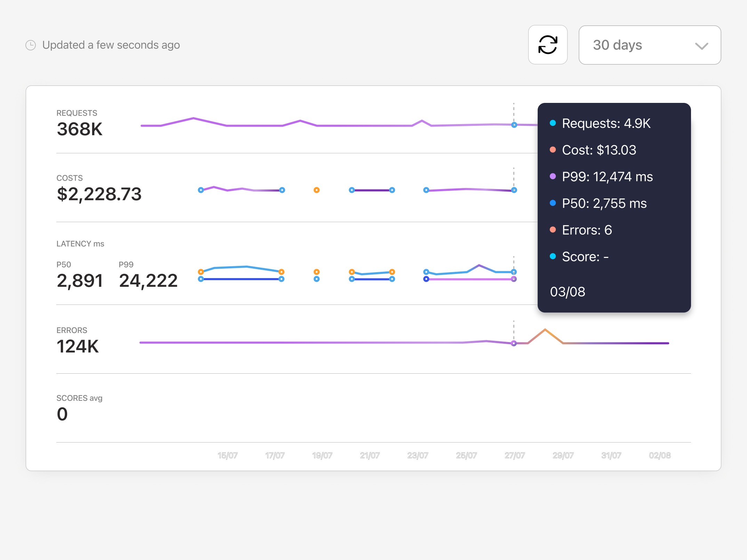Click the highlighted errors chart marker
This screenshot has width=747, height=560.
(x=514, y=343)
